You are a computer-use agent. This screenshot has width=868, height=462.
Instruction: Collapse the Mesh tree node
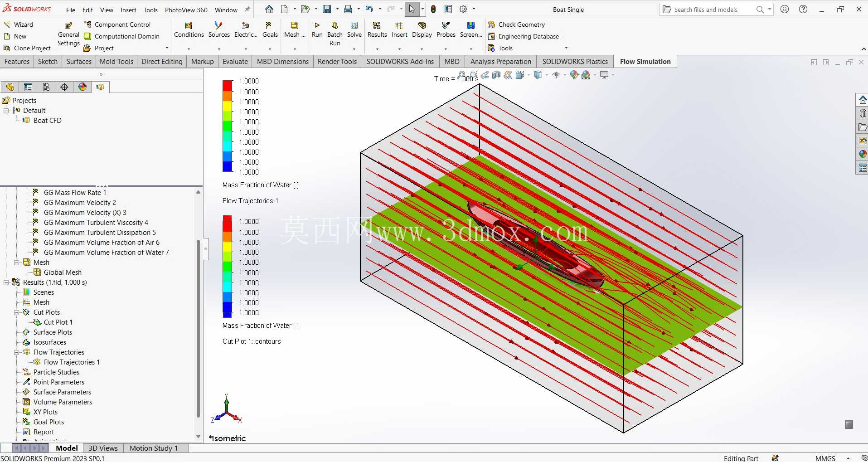coord(17,263)
